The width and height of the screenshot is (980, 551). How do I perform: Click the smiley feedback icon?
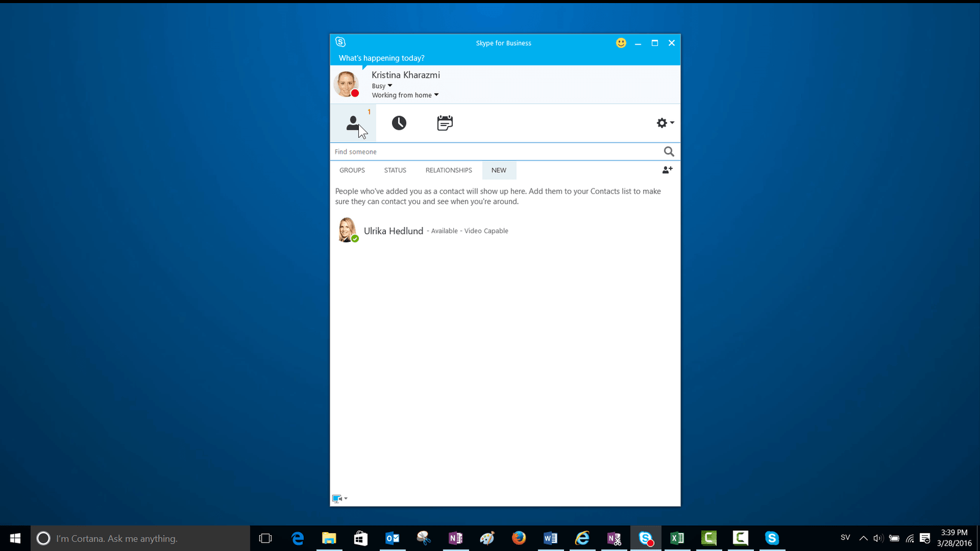[621, 43]
